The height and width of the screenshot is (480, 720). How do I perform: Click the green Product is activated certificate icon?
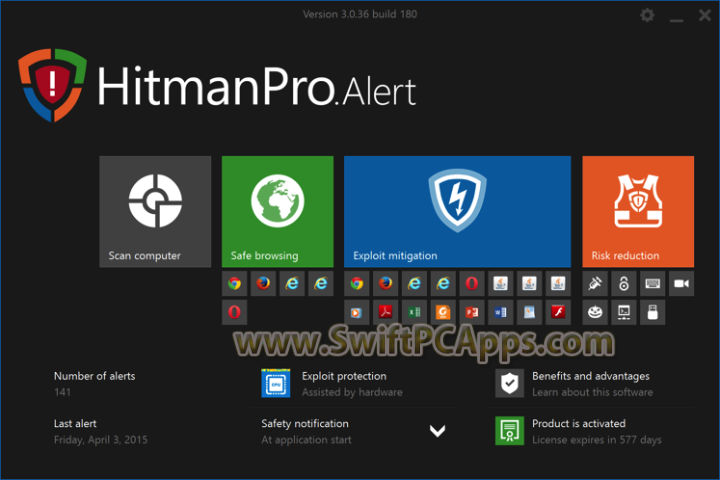(509, 431)
